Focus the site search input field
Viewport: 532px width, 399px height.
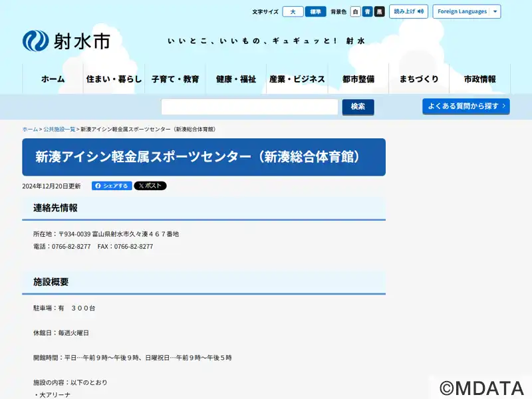[x=249, y=107]
